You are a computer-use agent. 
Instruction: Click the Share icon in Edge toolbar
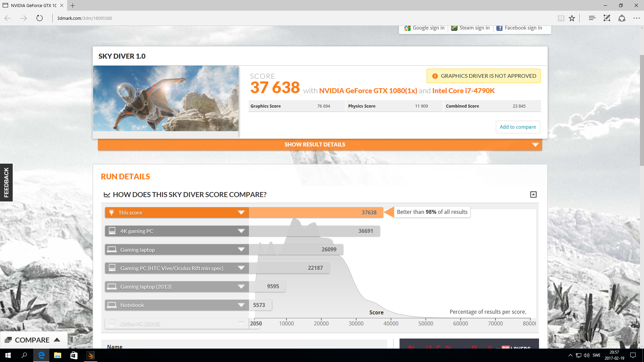click(622, 18)
